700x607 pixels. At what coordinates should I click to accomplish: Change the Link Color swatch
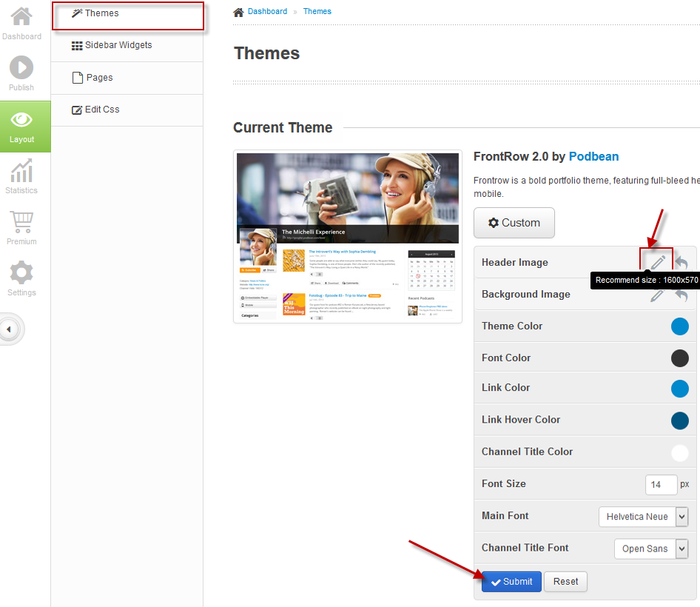coord(679,388)
